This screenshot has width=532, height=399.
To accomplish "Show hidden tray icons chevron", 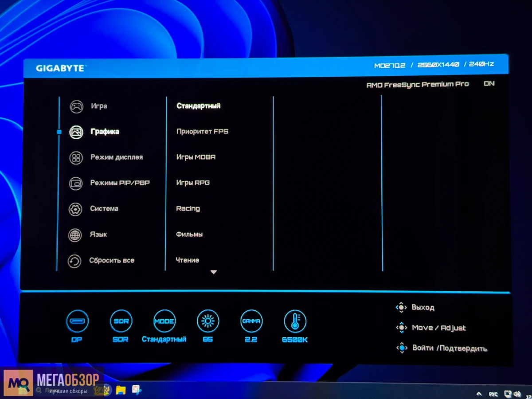I will click(x=479, y=394).
